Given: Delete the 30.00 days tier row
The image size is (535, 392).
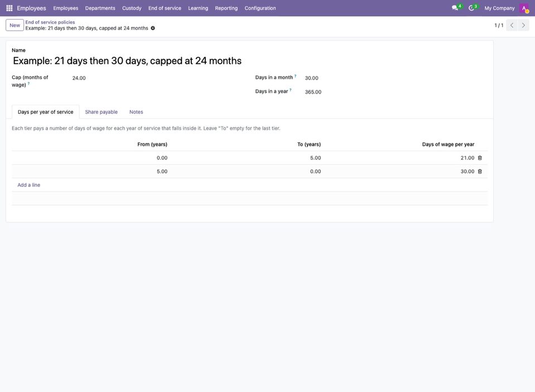Looking at the screenshot, I should tap(480, 172).
